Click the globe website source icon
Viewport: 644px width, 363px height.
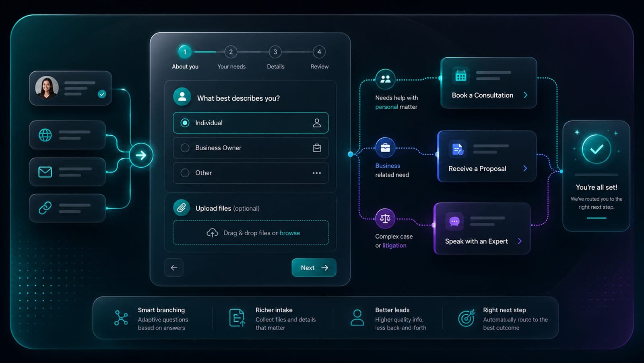tap(45, 135)
